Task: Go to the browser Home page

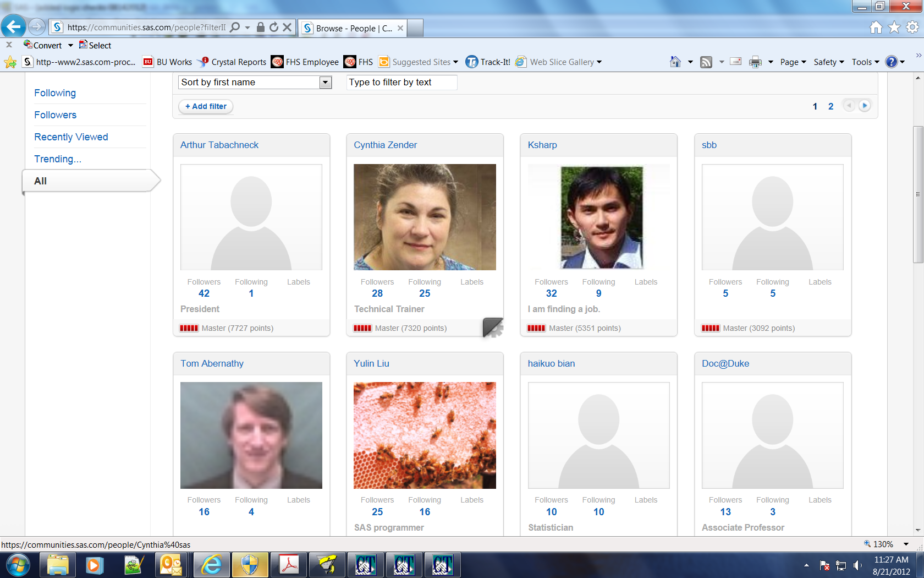Action: tap(675, 62)
